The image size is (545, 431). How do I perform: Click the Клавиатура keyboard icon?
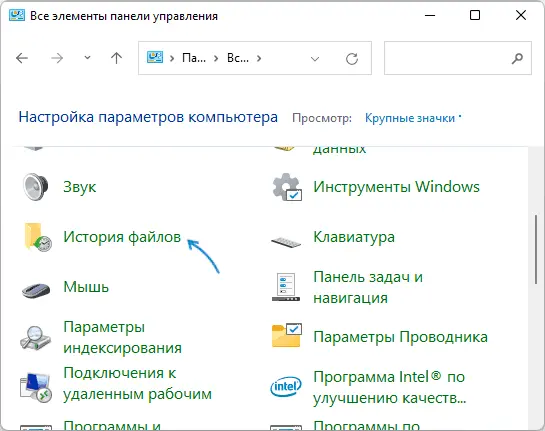pos(286,241)
